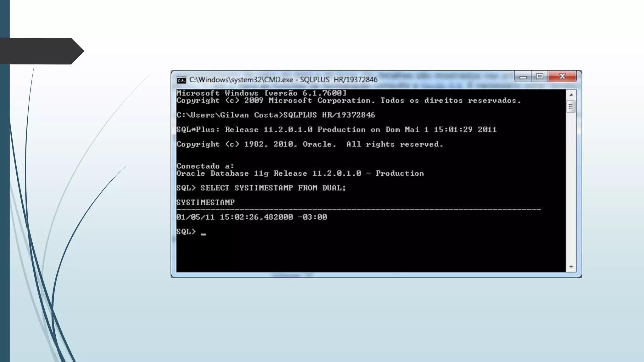Minimize the SQLPLUS command window
The height and width of the screenshot is (362, 644).
point(523,77)
